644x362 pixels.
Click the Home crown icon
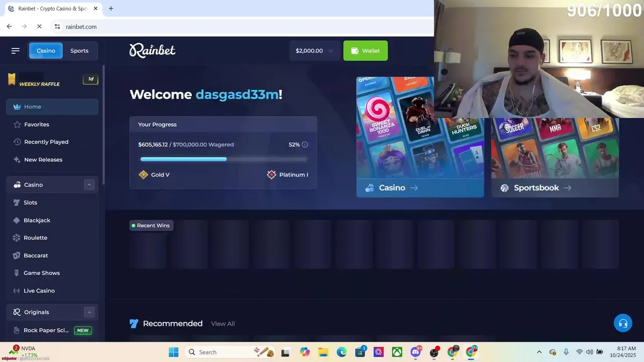point(17,107)
